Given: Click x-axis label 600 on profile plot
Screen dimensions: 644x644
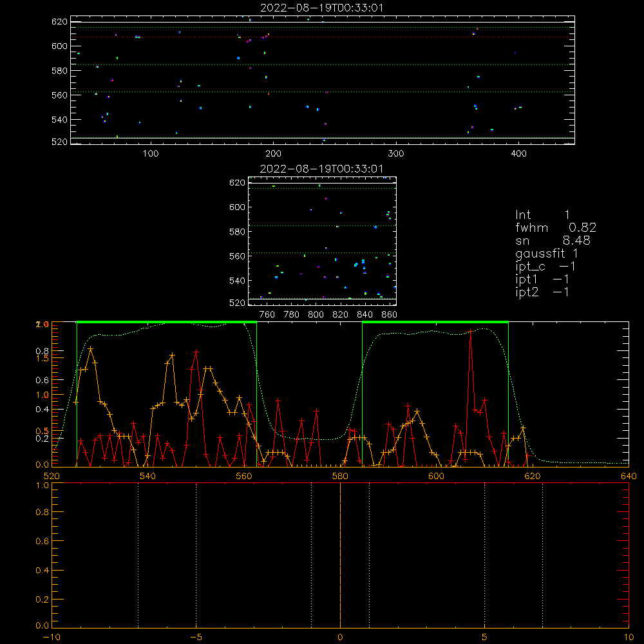Looking at the screenshot, I should coord(436,476).
